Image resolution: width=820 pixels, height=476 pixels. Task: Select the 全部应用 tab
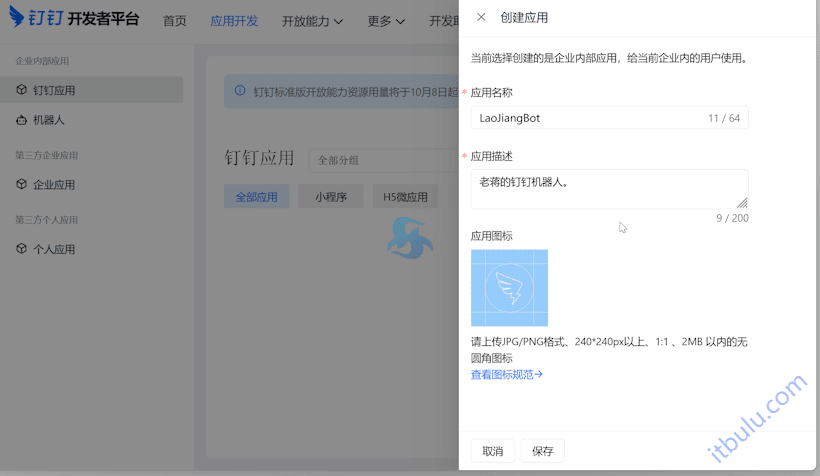click(x=256, y=197)
